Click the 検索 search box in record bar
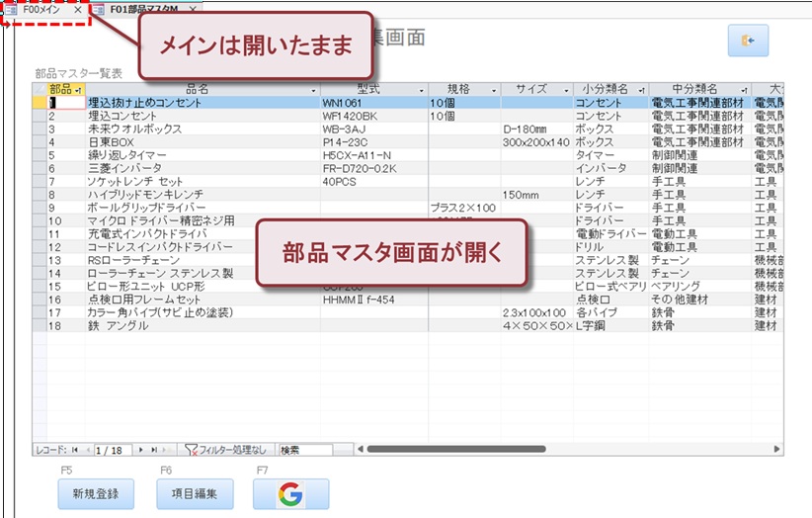This screenshot has height=518, width=812. (x=304, y=450)
